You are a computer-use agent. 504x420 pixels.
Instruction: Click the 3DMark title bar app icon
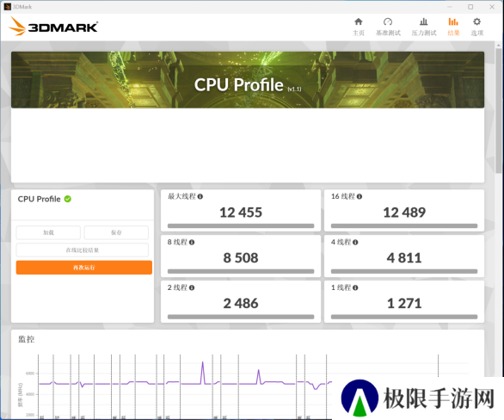click(x=8, y=7)
